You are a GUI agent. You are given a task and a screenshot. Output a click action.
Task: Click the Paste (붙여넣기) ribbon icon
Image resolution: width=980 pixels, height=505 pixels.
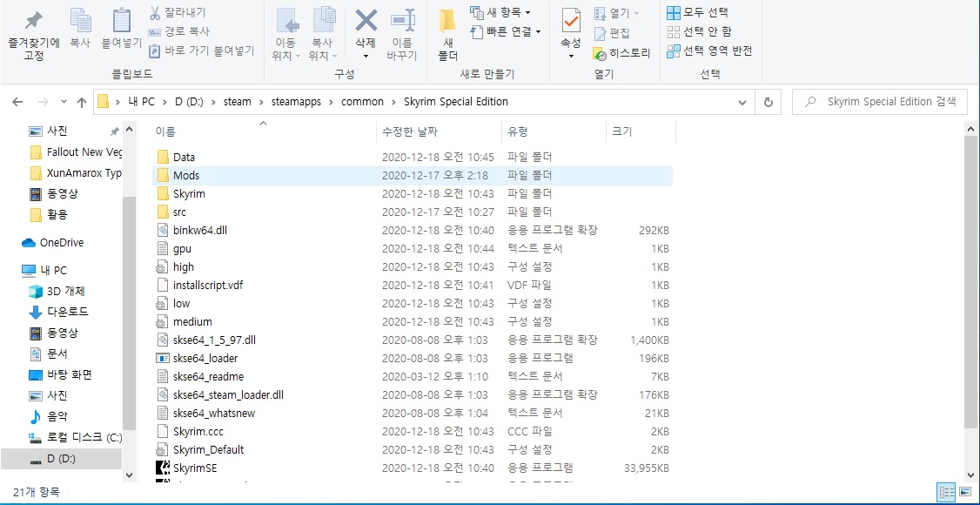[121, 21]
